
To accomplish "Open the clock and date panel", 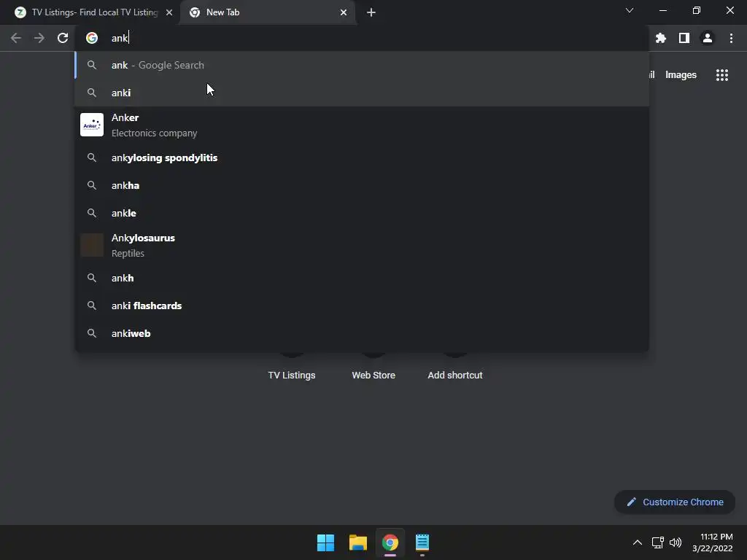I will [x=713, y=542].
